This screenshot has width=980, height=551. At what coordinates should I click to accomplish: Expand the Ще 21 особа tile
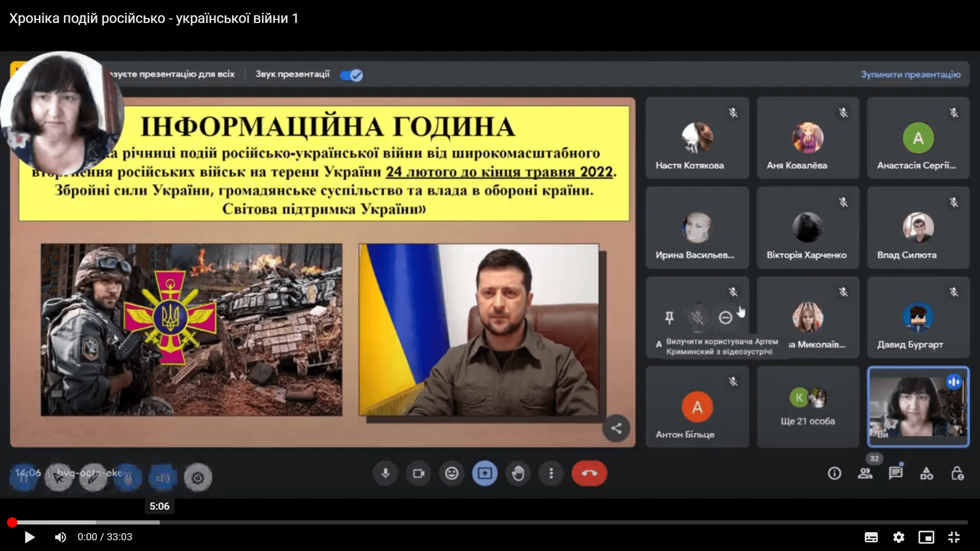pos(807,407)
